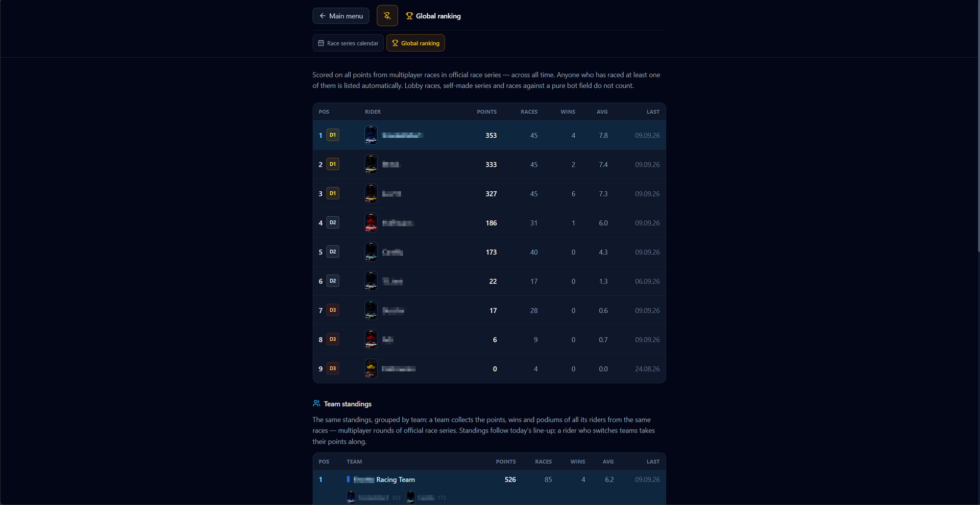Click the D2 badge in position 6 row

pyautogui.click(x=333, y=281)
